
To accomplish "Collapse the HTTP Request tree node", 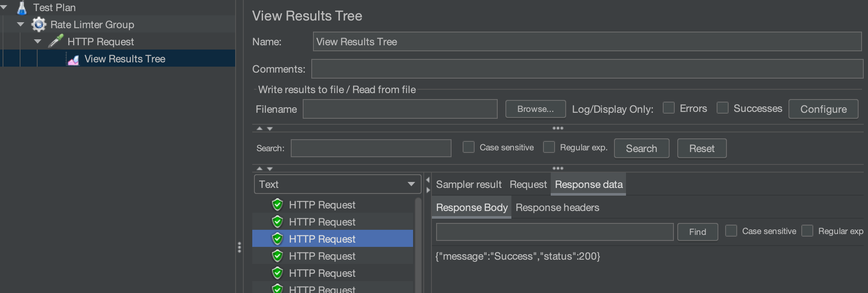I will (38, 41).
